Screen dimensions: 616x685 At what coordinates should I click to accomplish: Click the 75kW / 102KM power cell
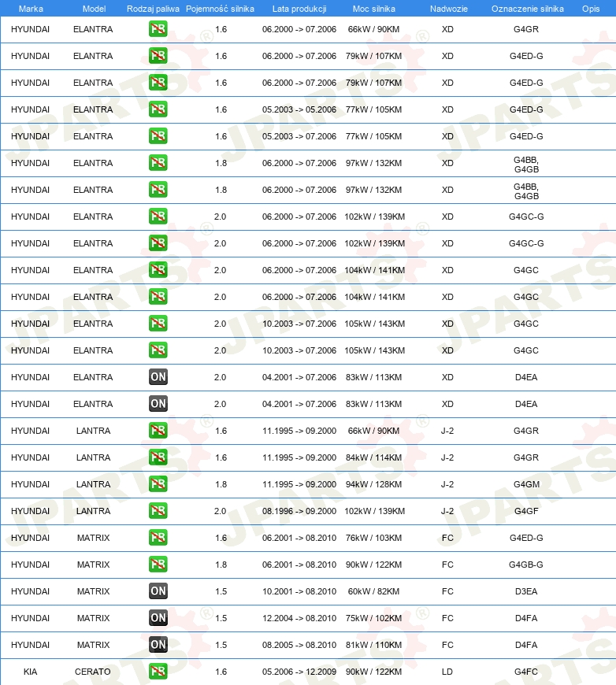[374, 618]
